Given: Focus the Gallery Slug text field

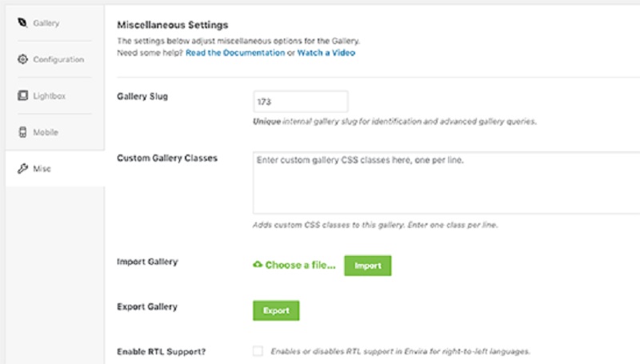Looking at the screenshot, I should pyautogui.click(x=300, y=102).
